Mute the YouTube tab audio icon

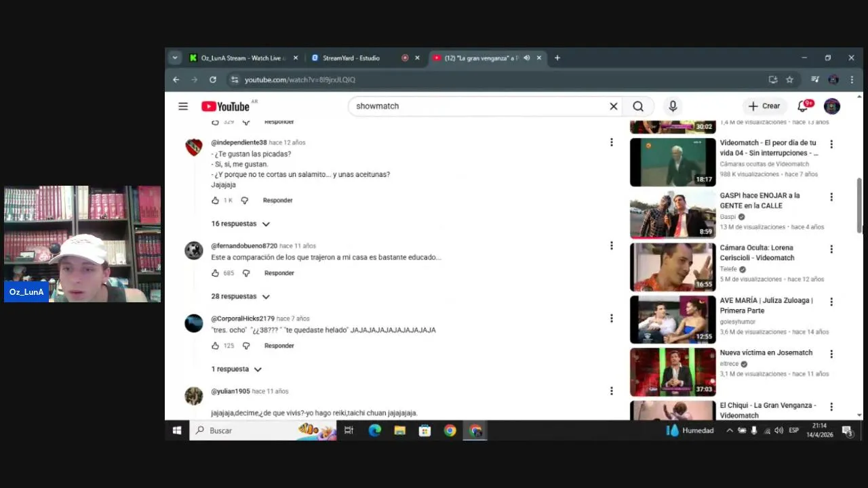tap(527, 58)
